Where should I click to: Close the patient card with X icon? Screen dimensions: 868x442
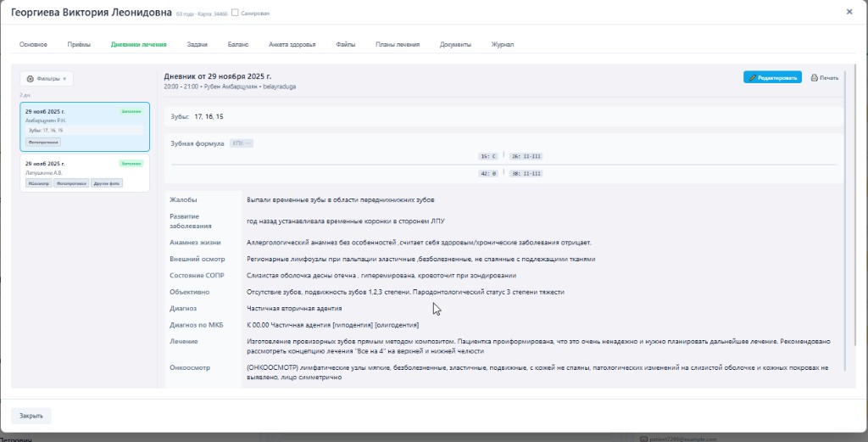849,12
